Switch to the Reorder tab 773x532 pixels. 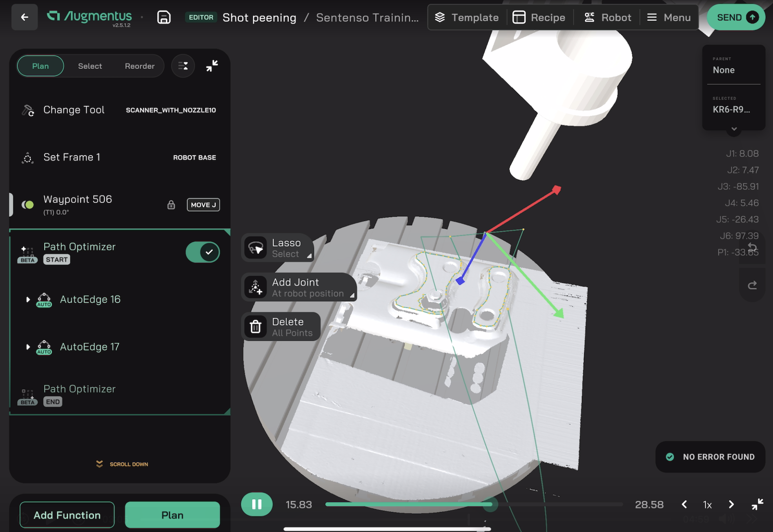[x=140, y=66]
